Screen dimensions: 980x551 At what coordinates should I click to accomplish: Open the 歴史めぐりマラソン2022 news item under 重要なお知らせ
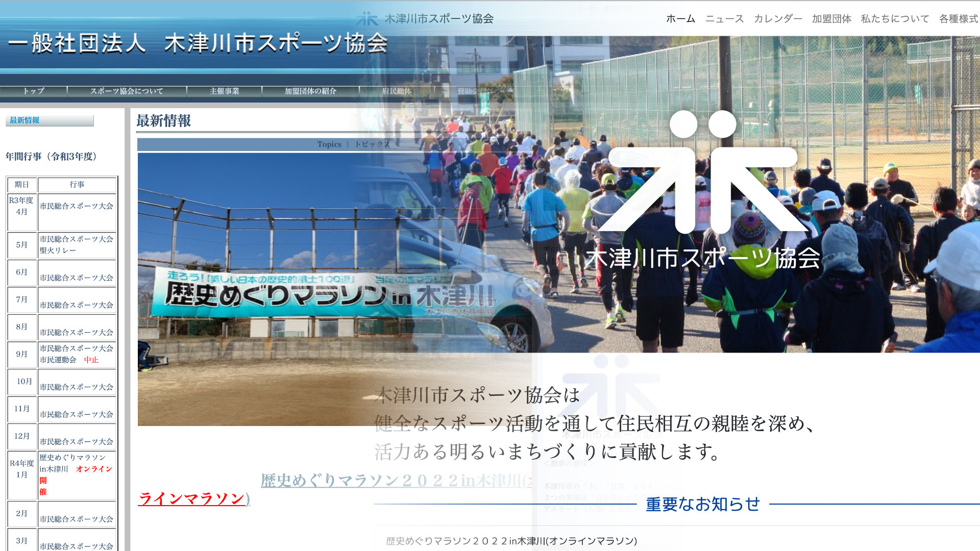511,541
